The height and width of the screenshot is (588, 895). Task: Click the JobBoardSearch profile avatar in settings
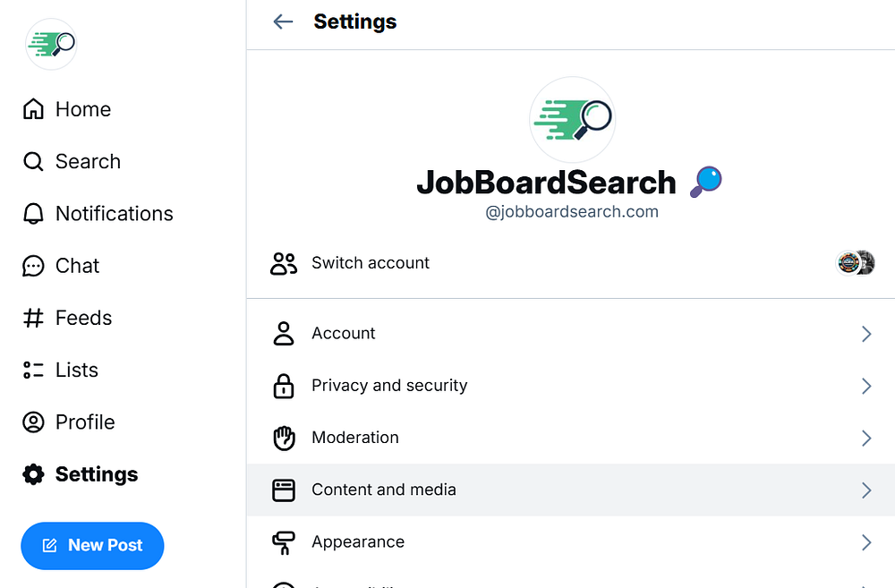coord(572,119)
